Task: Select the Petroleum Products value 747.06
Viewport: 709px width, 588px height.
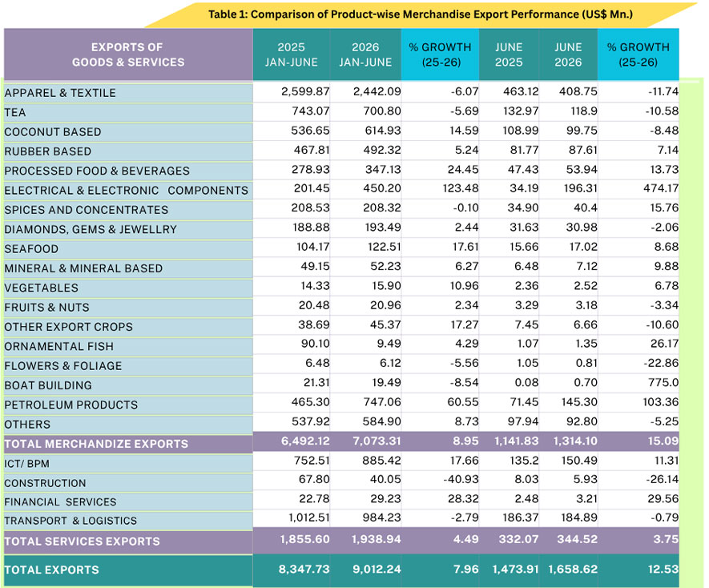Action: (x=382, y=402)
